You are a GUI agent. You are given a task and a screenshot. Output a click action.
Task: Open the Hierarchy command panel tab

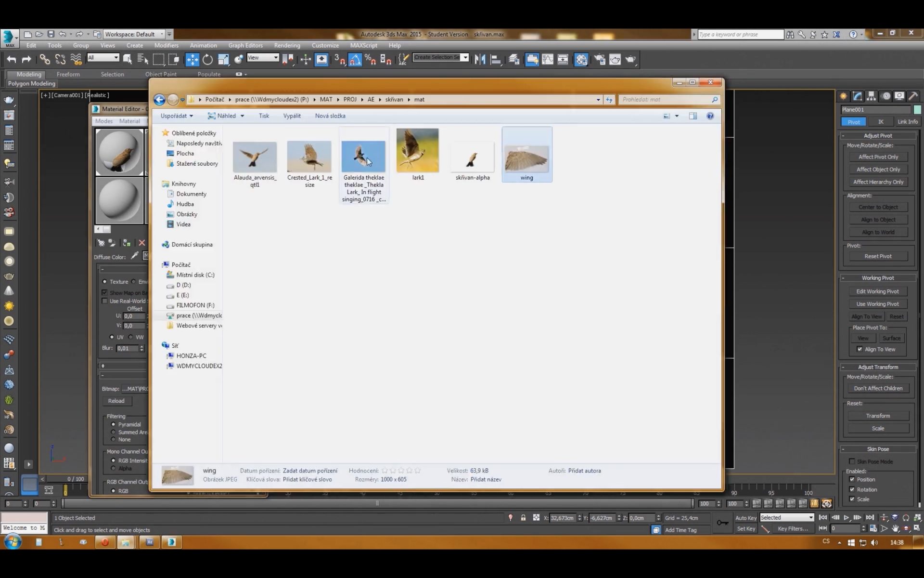tap(871, 96)
